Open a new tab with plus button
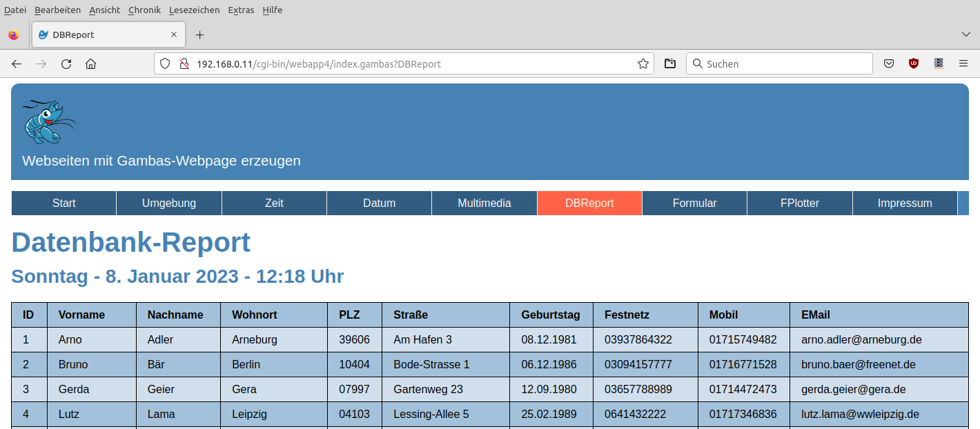The width and height of the screenshot is (980, 429). click(200, 35)
